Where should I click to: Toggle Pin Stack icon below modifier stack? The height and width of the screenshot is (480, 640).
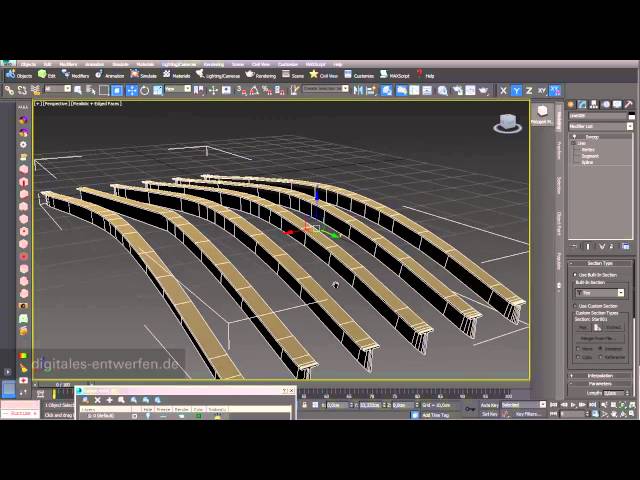(x=574, y=246)
